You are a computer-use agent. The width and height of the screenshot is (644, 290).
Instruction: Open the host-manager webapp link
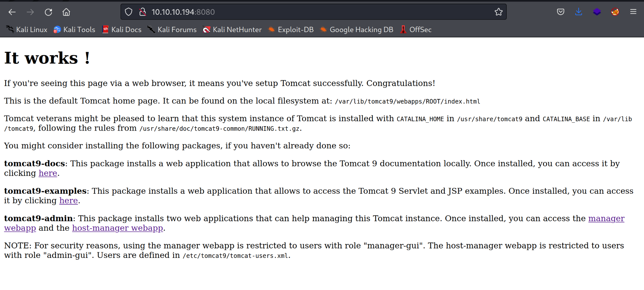pos(117,228)
